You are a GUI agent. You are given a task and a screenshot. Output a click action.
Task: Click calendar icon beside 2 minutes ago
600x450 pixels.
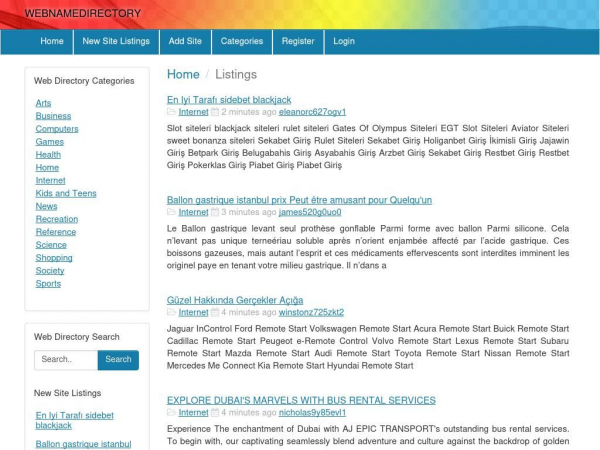[215, 112]
